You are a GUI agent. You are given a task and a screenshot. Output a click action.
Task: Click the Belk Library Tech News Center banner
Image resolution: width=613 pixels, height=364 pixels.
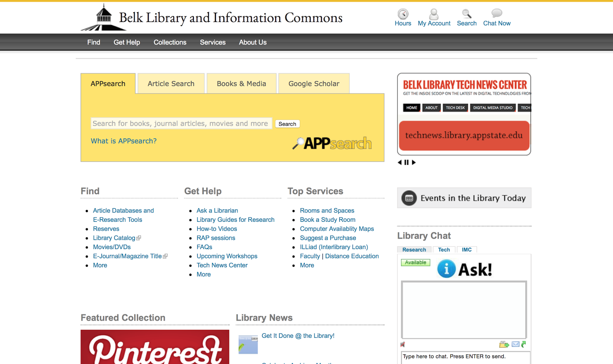point(464,114)
